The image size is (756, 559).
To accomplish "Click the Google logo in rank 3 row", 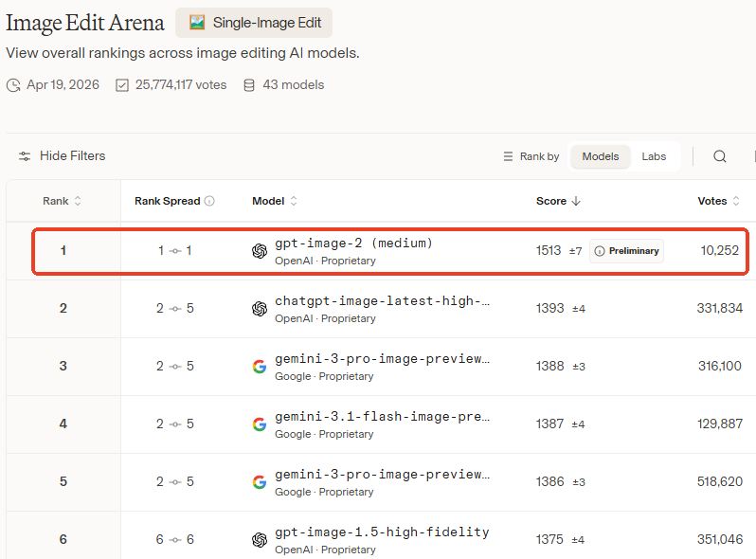I will [x=260, y=367].
